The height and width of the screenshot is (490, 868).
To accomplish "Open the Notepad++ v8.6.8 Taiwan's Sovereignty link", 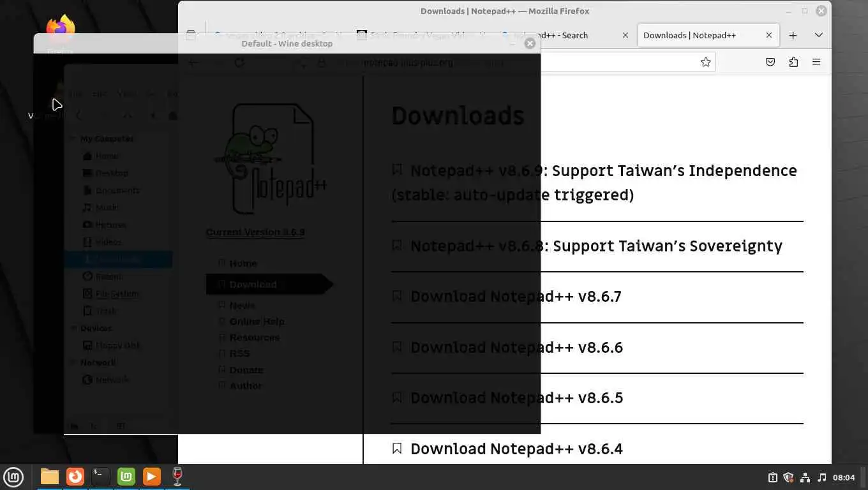I will (x=596, y=246).
